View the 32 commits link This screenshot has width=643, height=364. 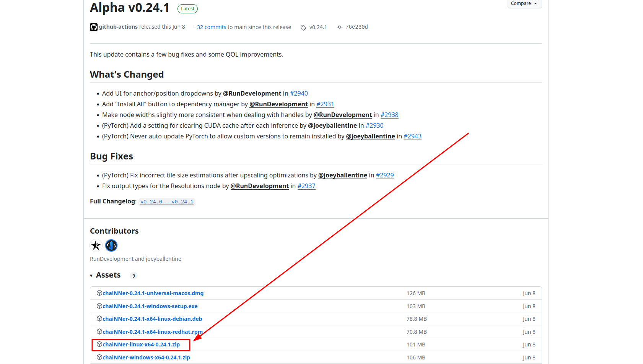212,27
